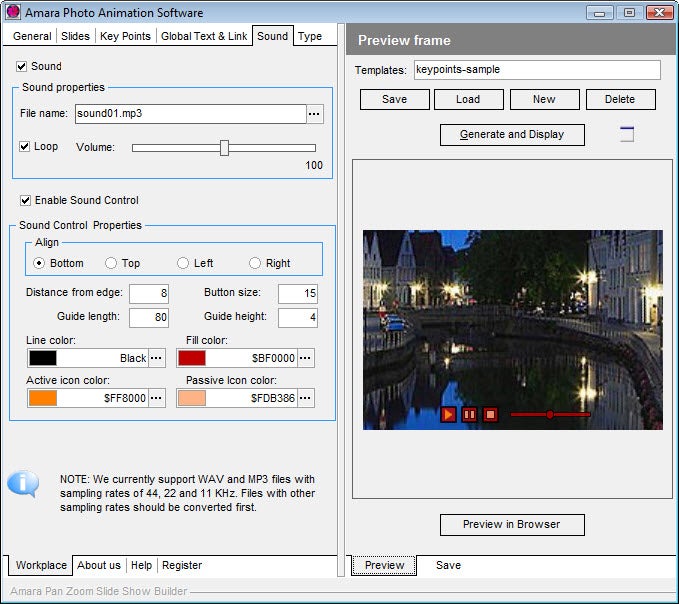Hit the stop icon in preview
This screenshot has height=604, width=679.
click(x=490, y=414)
